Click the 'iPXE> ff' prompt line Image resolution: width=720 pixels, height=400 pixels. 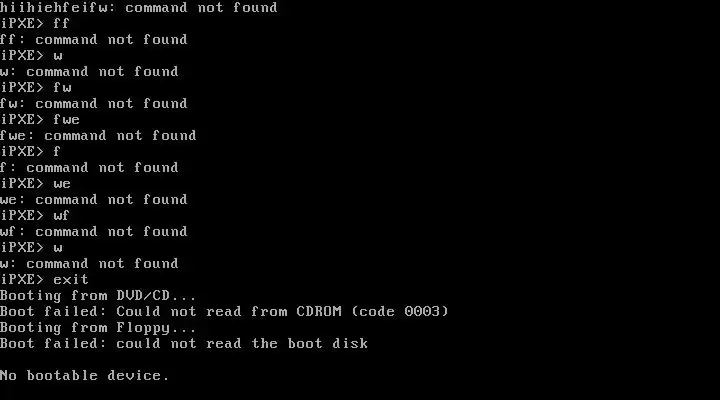pos(35,23)
